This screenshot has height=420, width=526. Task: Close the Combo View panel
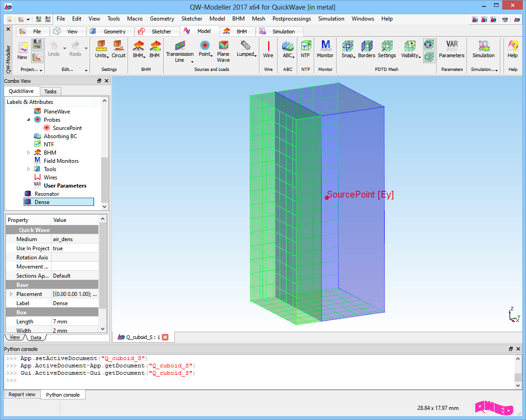107,81
